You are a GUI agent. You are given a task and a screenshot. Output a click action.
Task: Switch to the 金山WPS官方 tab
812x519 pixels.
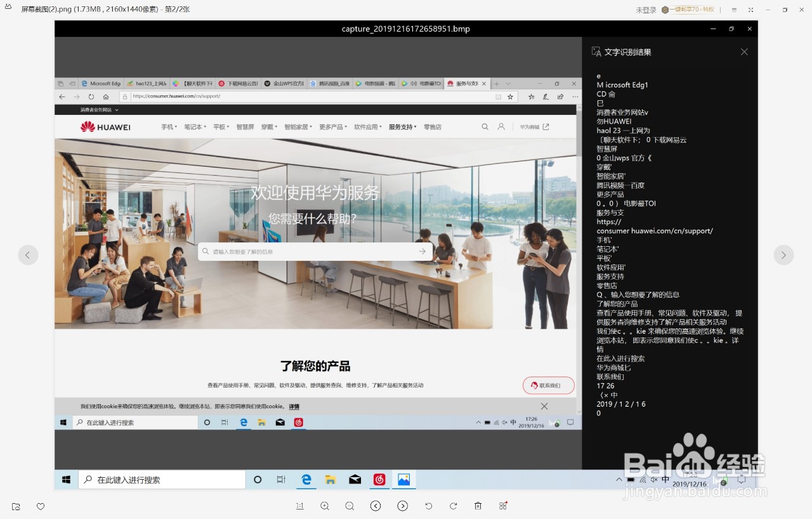tap(283, 83)
